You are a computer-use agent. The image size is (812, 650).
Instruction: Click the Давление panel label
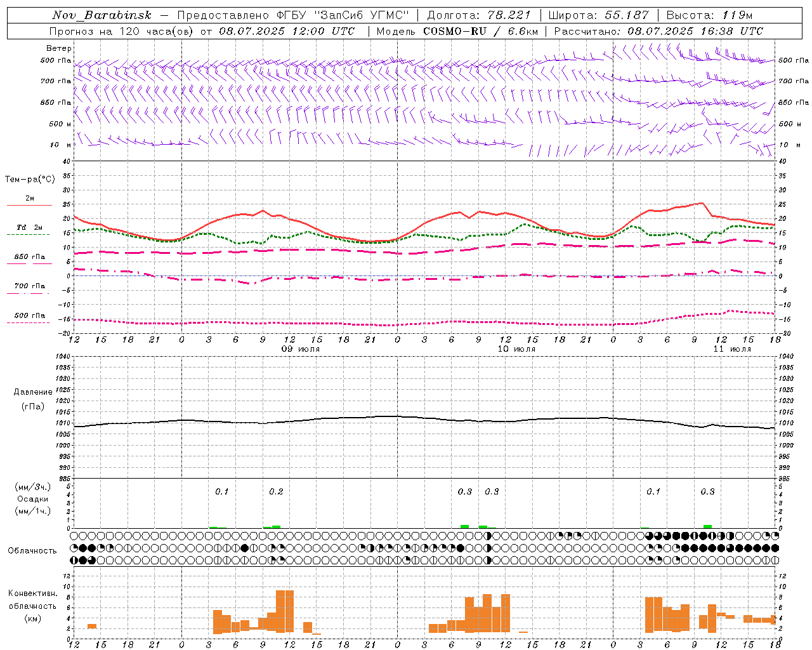[x=33, y=392]
